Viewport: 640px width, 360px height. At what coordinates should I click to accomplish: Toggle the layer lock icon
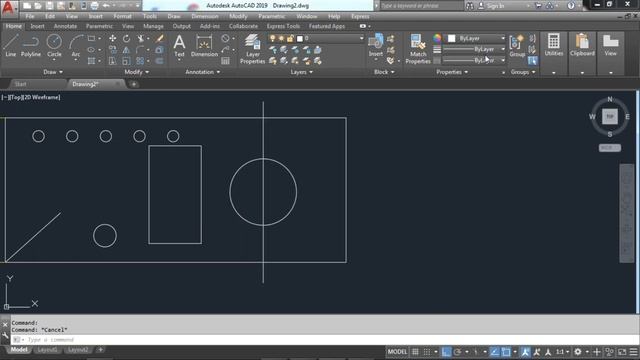(x=290, y=38)
